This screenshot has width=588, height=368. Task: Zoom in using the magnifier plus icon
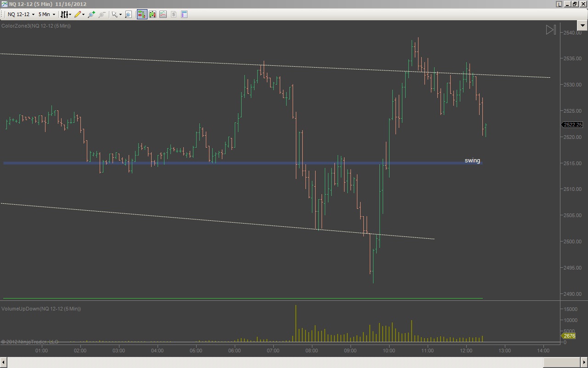coord(91,14)
